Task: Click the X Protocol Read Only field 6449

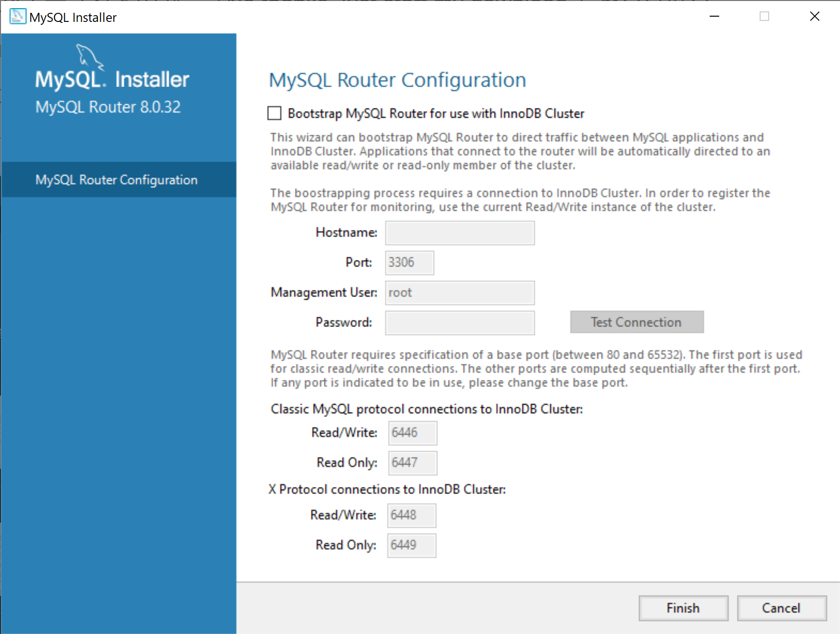Action: pyautogui.click(x=411, y=545)
